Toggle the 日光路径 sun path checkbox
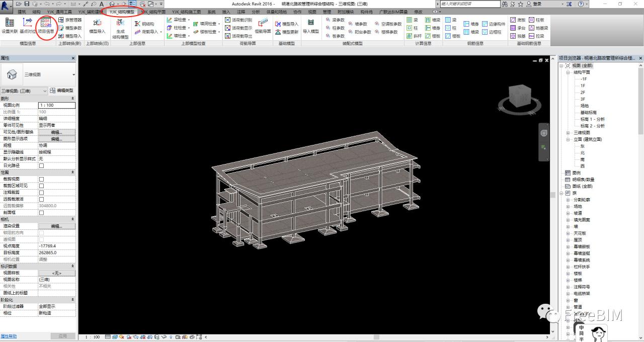 pos(41,165)
